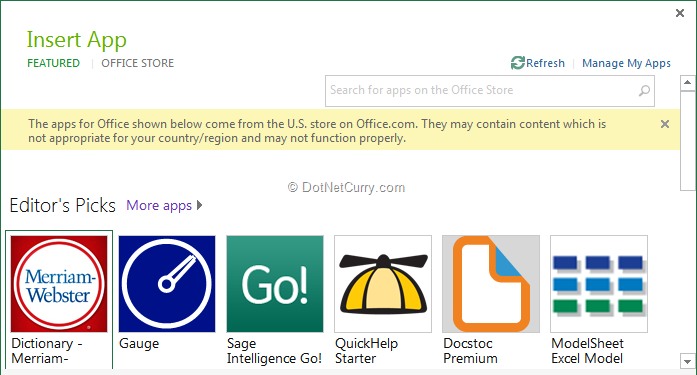Image resolution: width=697 pixels, height=375 pixels.
Task: Click the search magnifier icon
Action: (x=644, y=91)
